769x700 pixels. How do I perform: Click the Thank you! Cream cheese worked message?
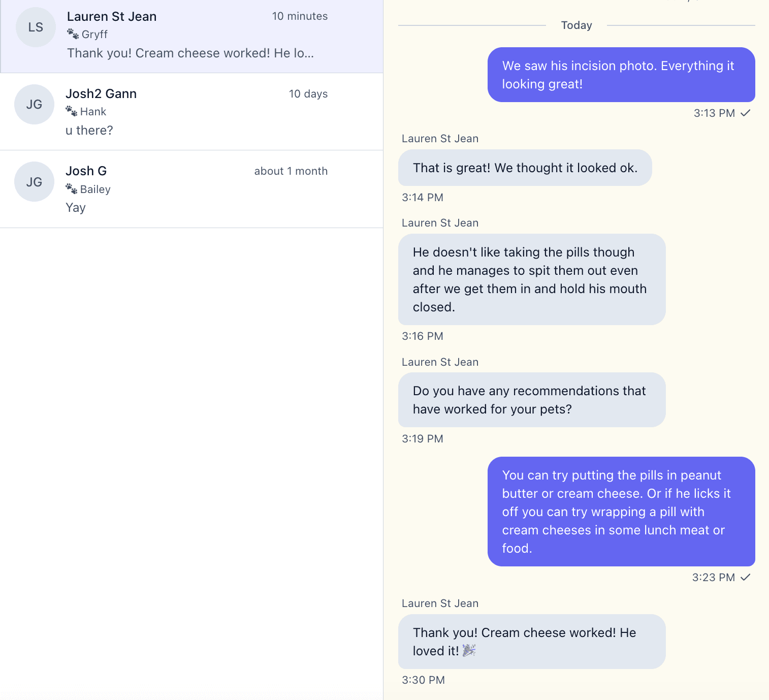pos(531,642)
